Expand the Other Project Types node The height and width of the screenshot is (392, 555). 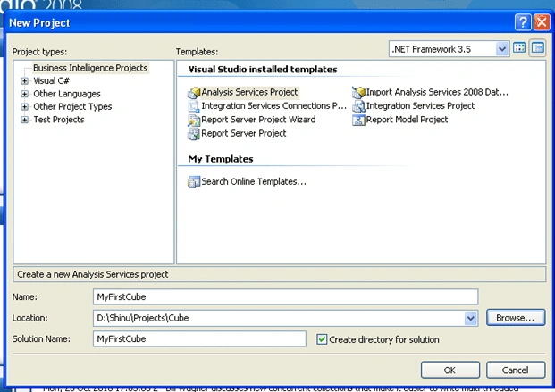coord(24,107)
